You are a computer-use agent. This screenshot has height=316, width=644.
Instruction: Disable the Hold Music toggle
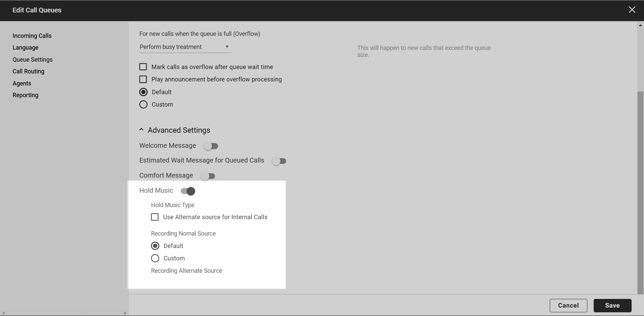tap(187, 191)
